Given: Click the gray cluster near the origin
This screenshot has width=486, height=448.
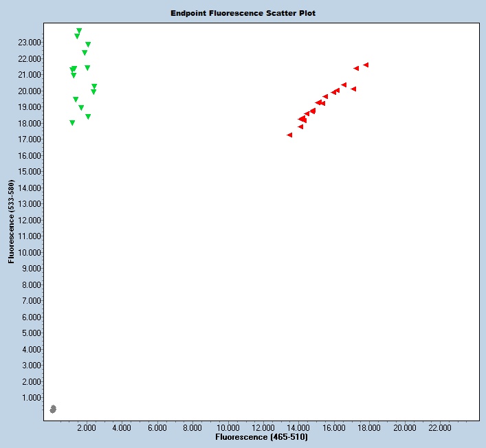Looking at the screenshot, I should (53, 410).
